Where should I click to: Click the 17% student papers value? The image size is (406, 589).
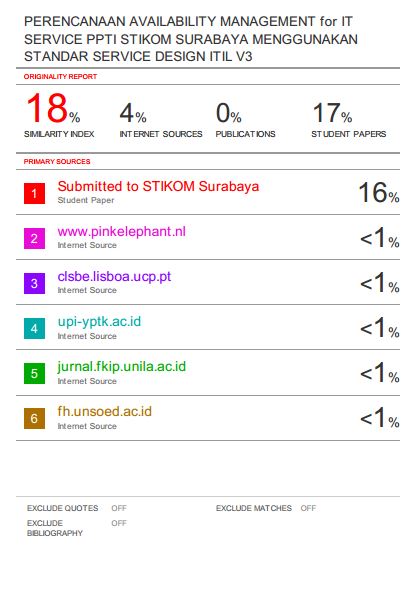[x=332, y=113]
